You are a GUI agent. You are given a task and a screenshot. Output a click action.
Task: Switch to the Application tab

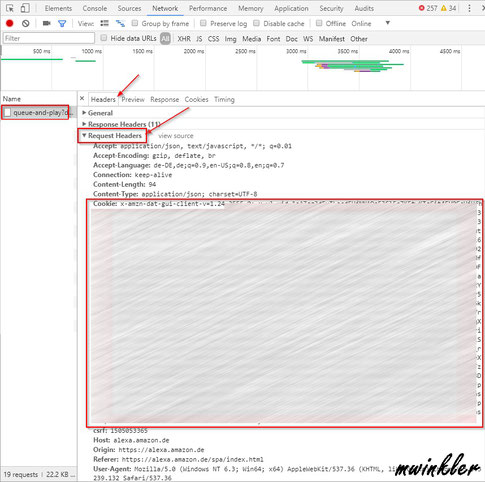[291, 8]
